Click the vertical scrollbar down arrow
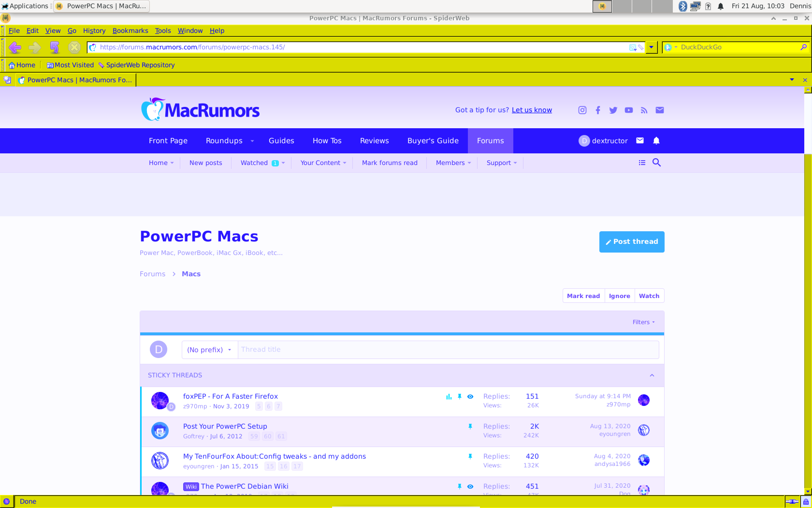The width and height of the screenshot is (812, 508). [x=808, y=492]
